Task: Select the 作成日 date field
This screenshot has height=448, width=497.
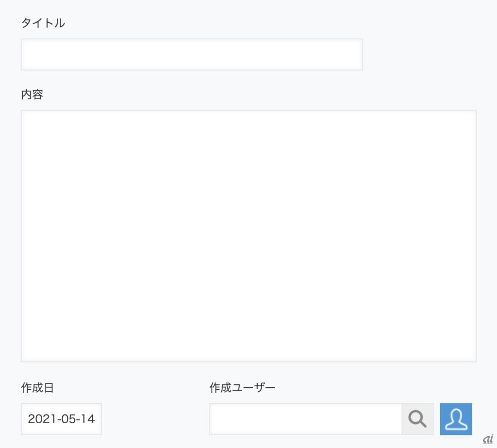Action: pos(61,419)
